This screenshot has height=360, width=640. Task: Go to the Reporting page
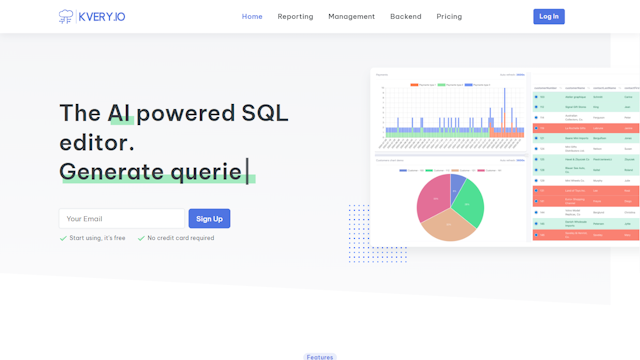pyautogui.click(x=295, y=17)
